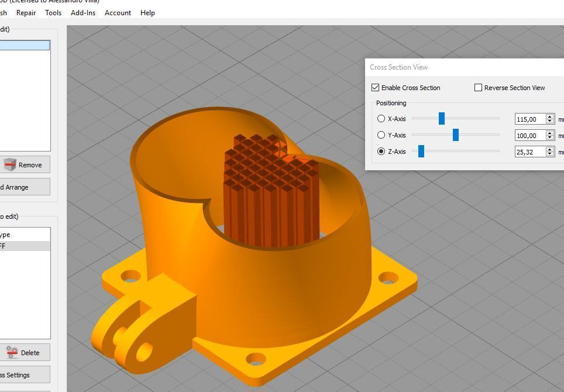Select the X-Axis radio button
Screen dimensions: 564x392
[x=381, y=119]
